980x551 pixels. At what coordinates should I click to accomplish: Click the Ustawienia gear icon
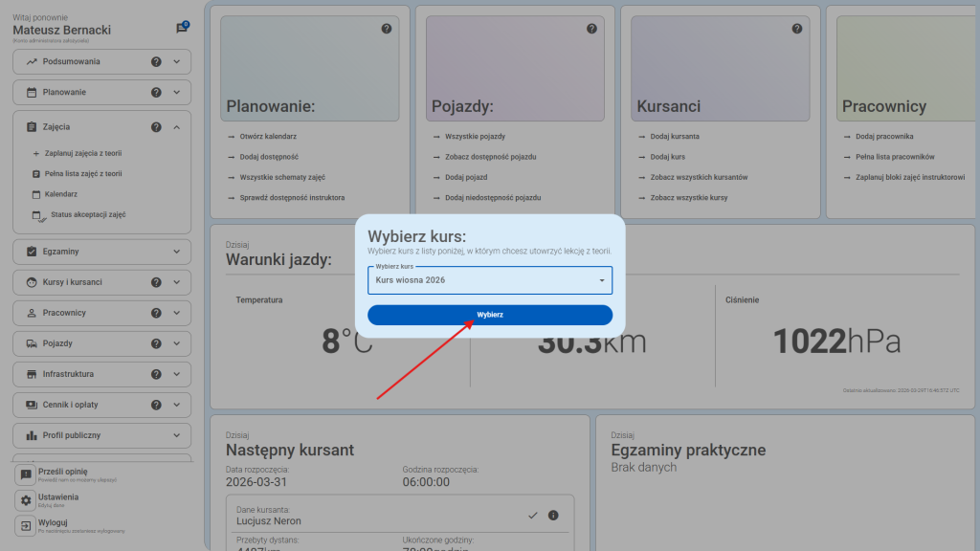(26, 500)
